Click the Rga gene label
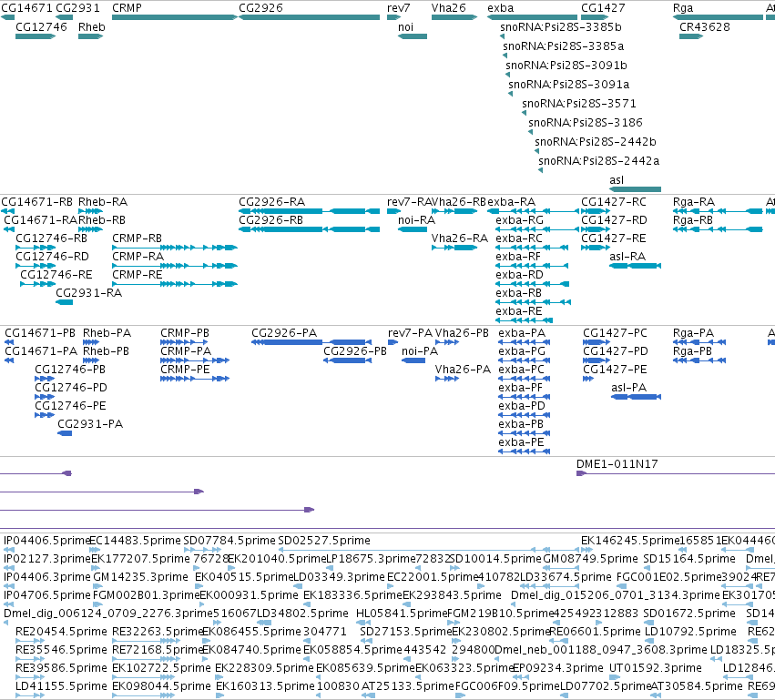775x700 pixels. tap(683, 8)
